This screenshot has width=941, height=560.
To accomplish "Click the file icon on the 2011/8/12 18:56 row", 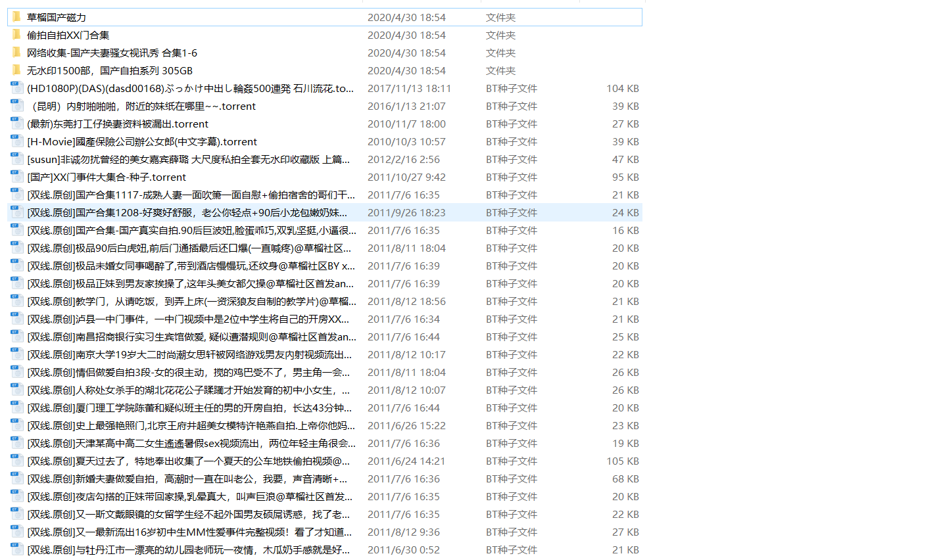I will pos(17,301).
